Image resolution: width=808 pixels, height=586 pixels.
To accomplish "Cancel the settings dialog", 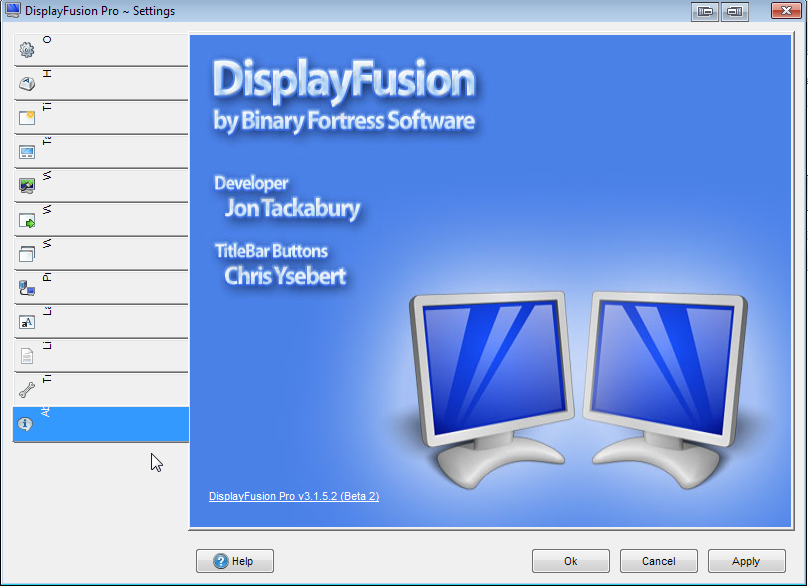I will tap(658, 561).
